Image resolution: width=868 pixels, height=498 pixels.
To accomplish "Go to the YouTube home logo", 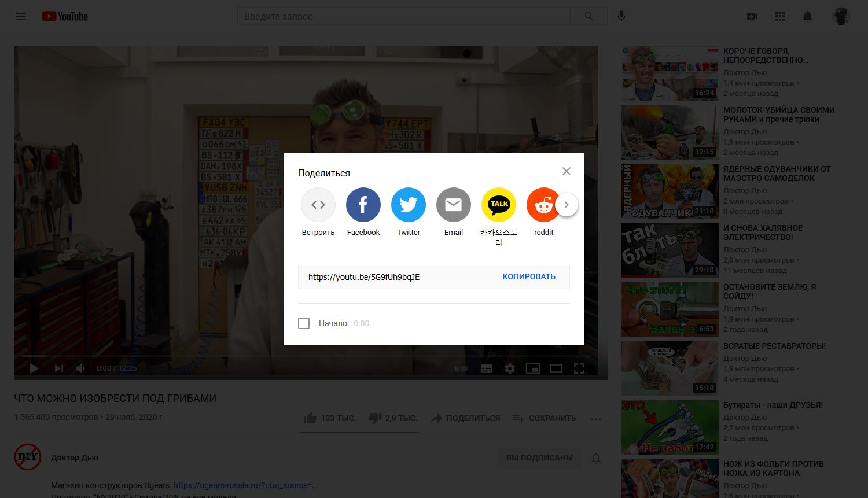I will [x=65, y=16].
